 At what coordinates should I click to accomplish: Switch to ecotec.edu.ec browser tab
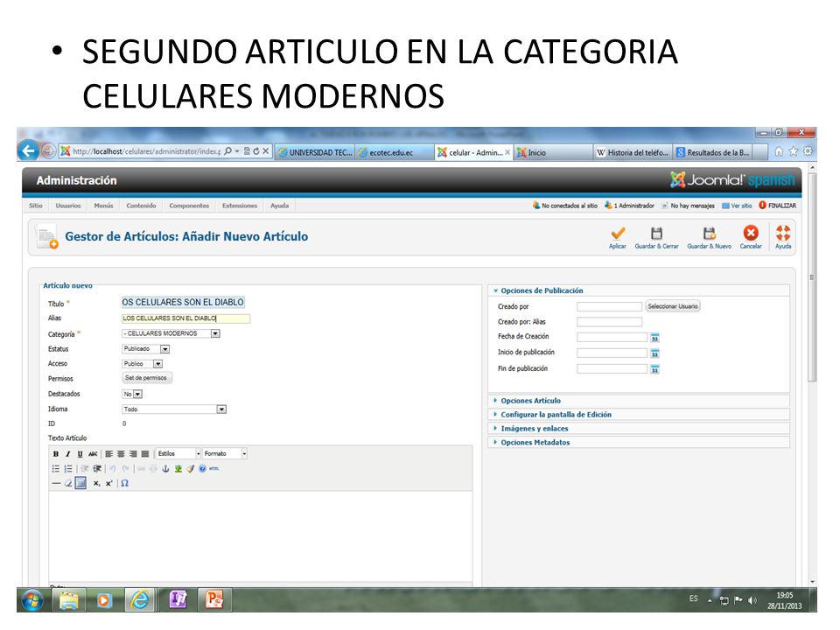pyautogui.click(x=395, y=152)
